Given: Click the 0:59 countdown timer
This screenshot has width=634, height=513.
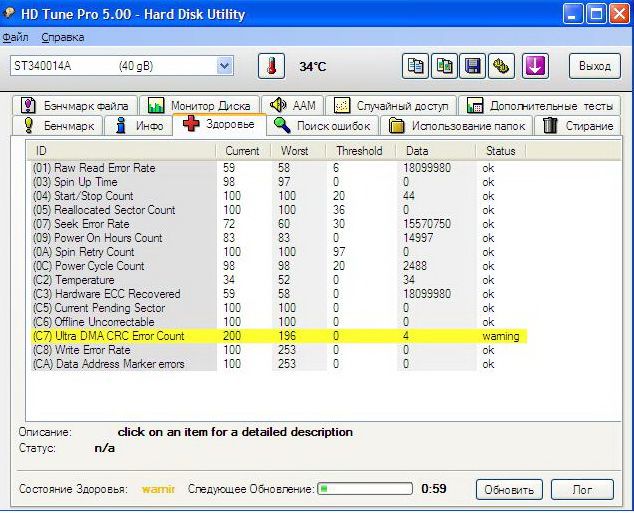Looking at the screenshot, I should [x=434, y=489].
